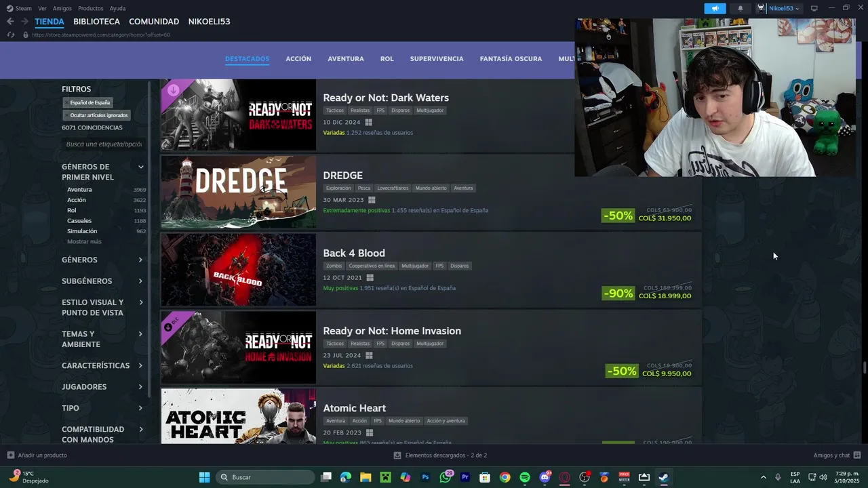Open Discord from the taskbar
The image size is (868, 488).
pos(545,477)
